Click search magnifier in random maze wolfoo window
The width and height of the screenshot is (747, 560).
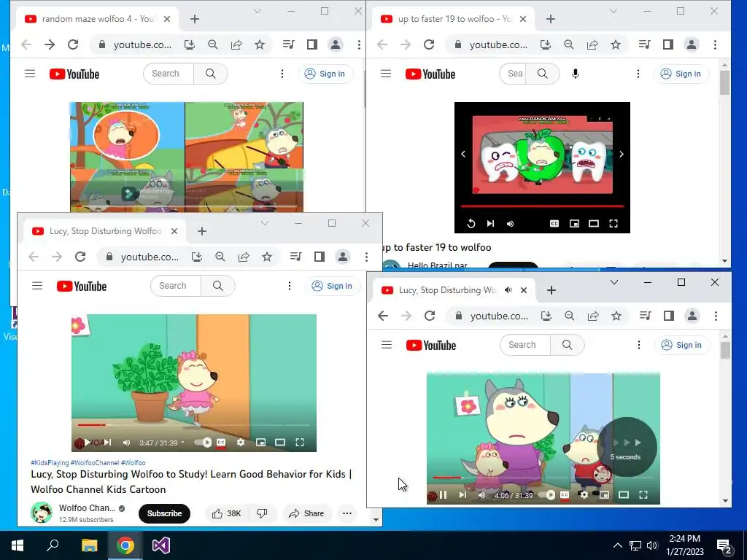[x=211, y=74]
